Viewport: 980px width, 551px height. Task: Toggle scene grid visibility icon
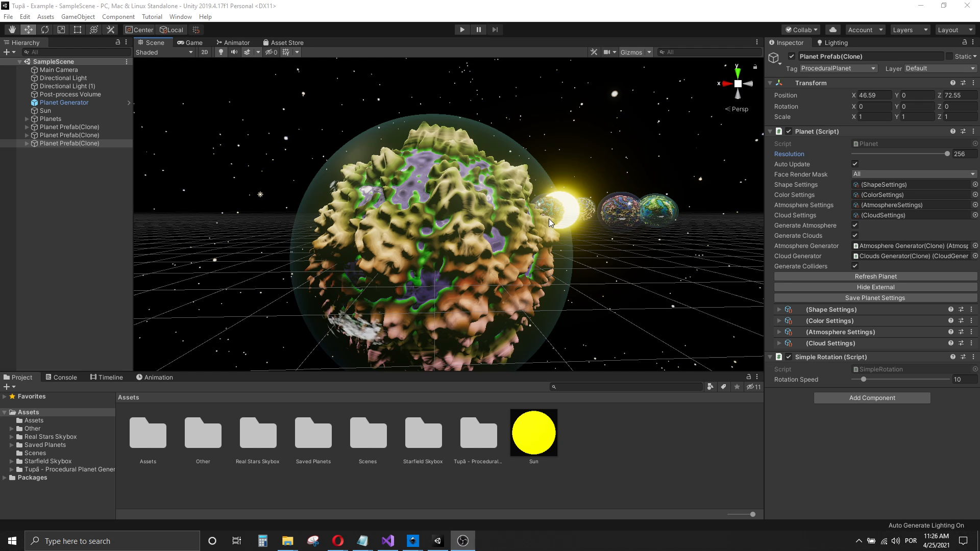pyautogui.click(x=286, y=52)
